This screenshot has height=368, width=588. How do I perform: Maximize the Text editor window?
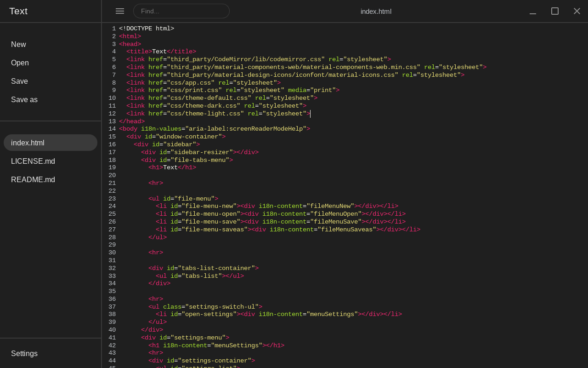click(x=555, y=11)
